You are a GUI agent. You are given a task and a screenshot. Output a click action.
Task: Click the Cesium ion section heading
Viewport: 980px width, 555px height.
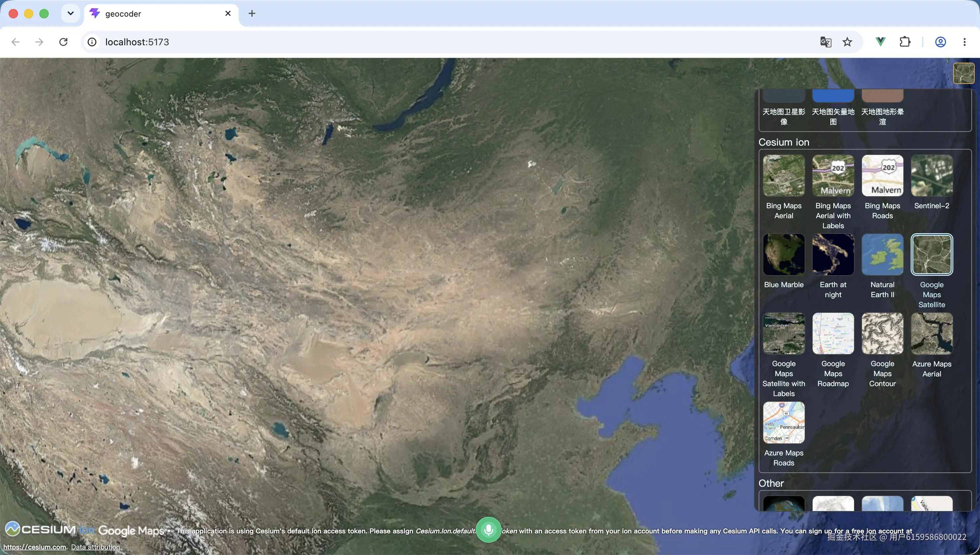784,142
